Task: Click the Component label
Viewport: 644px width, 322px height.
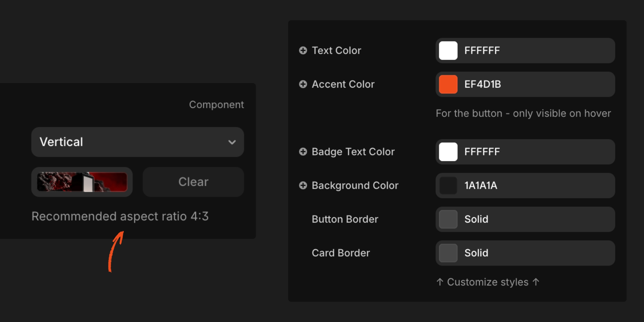Action: point(217,104)
